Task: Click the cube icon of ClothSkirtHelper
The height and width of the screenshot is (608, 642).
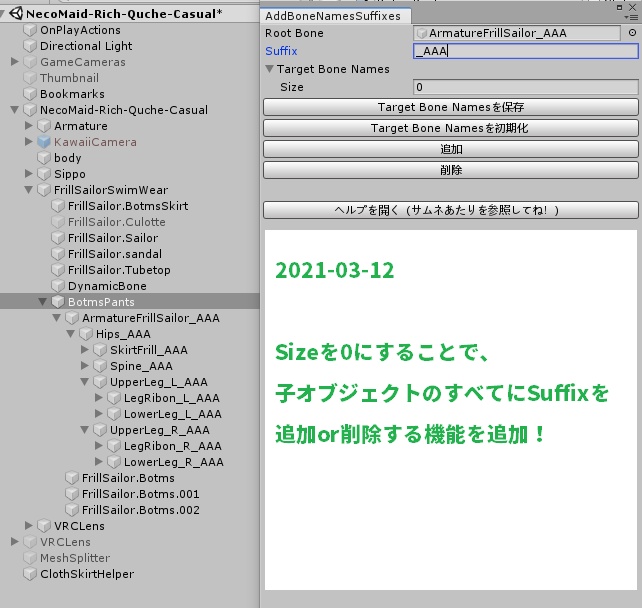Action: [x=30, y=574]
